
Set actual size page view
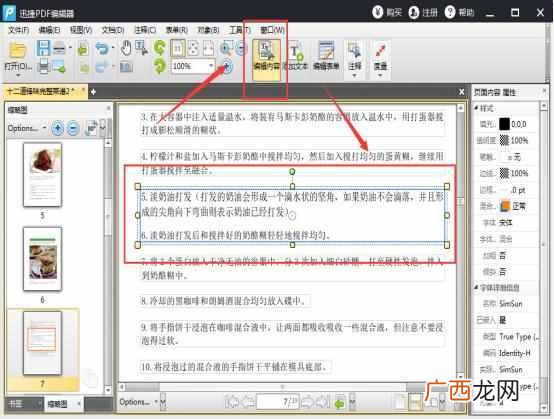[x=178, y=48]
